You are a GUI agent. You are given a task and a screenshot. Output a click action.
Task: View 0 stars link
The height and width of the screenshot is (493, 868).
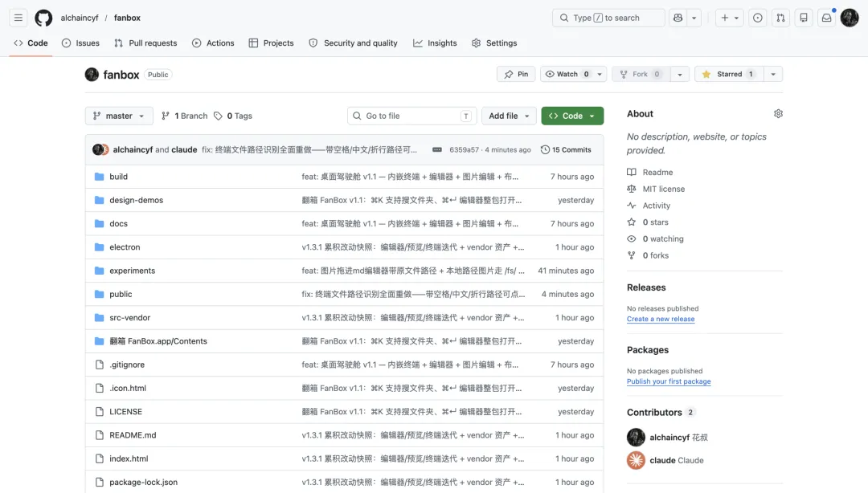tap(648, 222)
